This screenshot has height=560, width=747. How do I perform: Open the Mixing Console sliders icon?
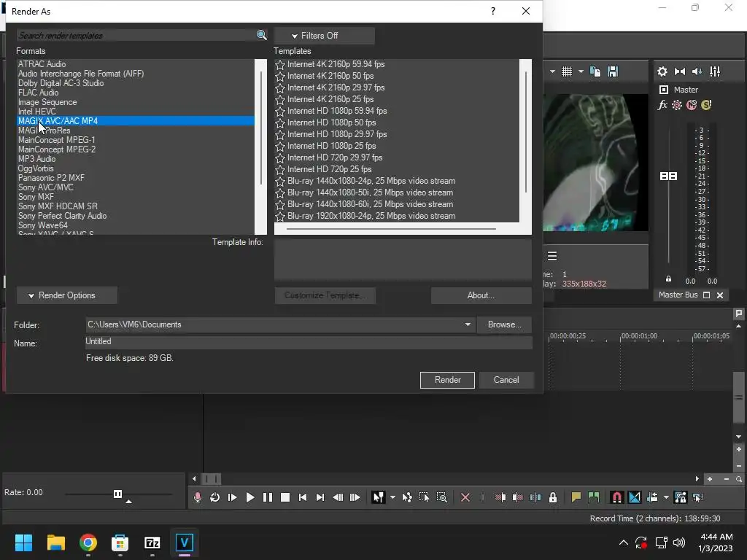715,71
